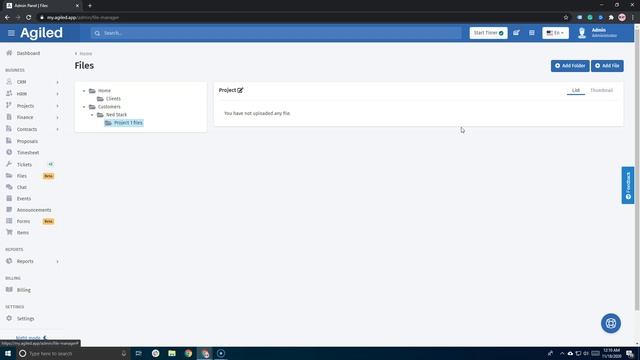
Task: Open the browser Extensions puzzle icon
Action: (611, 18)
